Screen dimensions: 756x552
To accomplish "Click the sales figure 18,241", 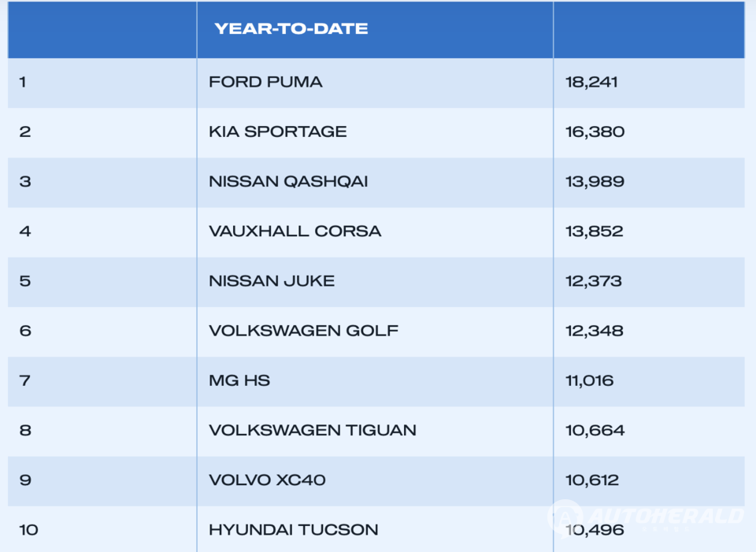I will 591,82.
